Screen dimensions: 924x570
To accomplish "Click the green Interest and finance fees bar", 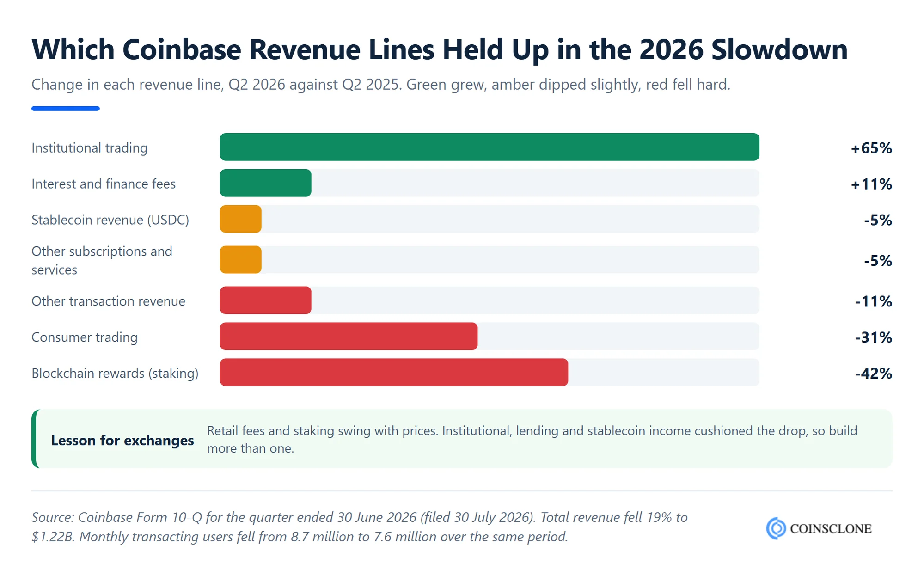I will tap(266, 183).
